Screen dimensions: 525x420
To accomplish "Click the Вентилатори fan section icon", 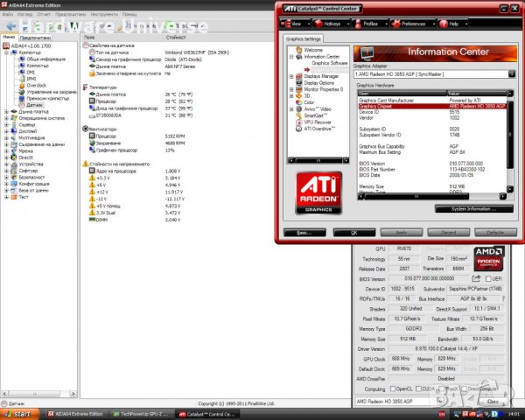I will click(x=86, y=129).
